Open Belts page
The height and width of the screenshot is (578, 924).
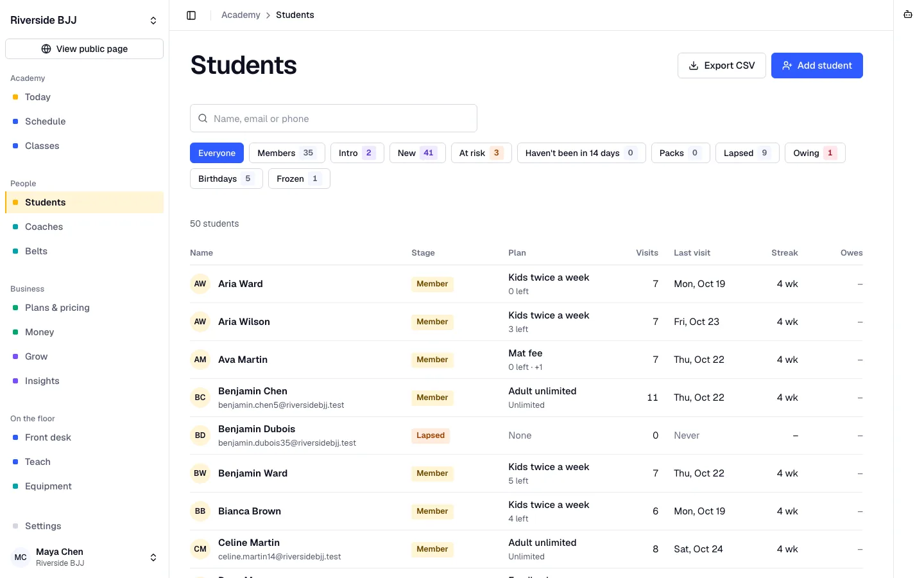pyautogui.click(x=84, y=251)
